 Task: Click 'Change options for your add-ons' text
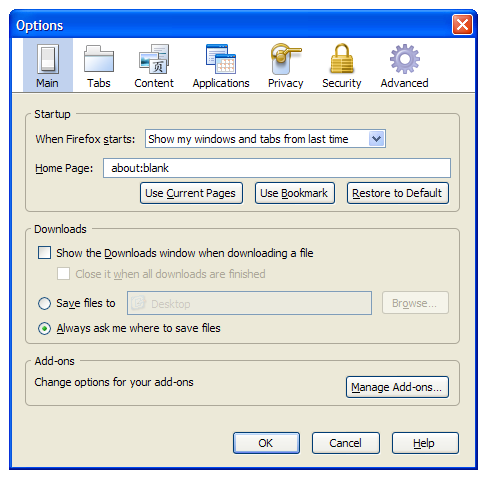(114, 382)
